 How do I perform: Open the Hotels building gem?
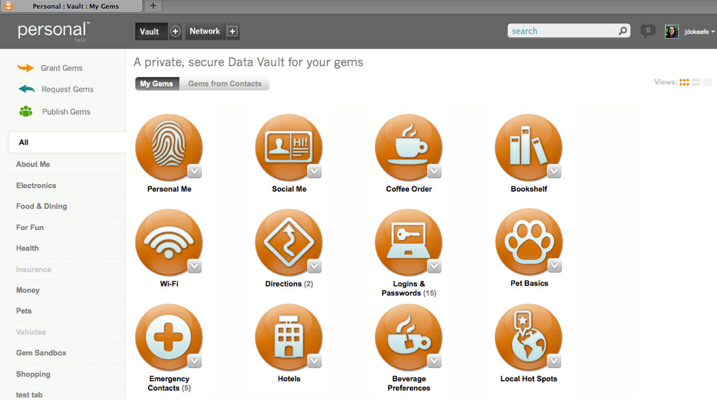[289, 337]
